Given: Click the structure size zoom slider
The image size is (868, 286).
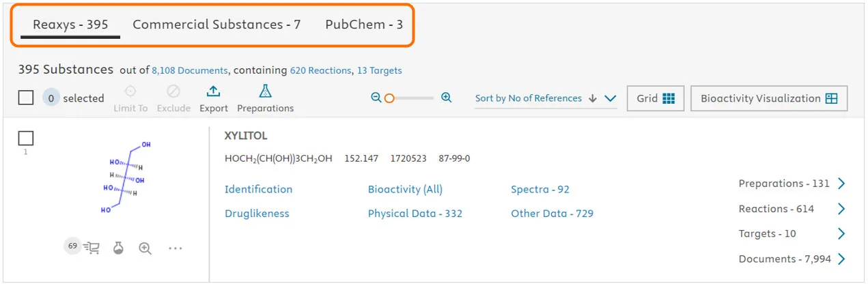Looking at the screenshot, I should pyautogui.click(x=389, y=98).
